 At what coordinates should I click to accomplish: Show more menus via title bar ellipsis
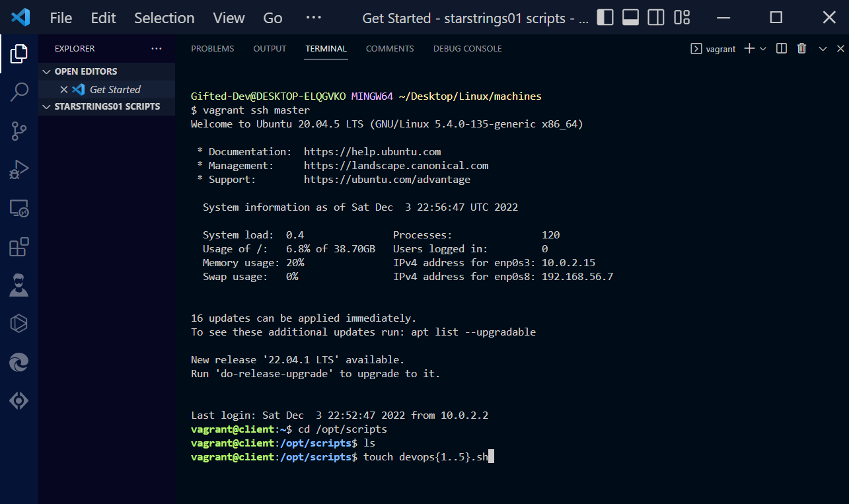point(314,18)
